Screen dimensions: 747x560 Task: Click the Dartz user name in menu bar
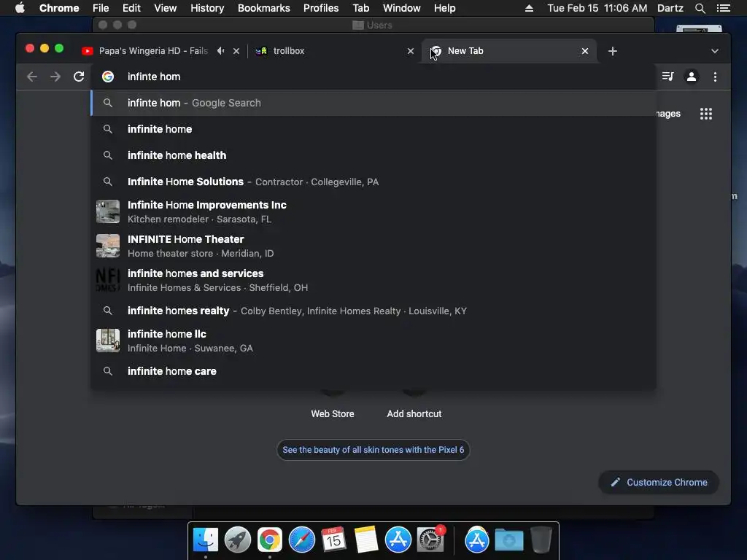point(670,8)
